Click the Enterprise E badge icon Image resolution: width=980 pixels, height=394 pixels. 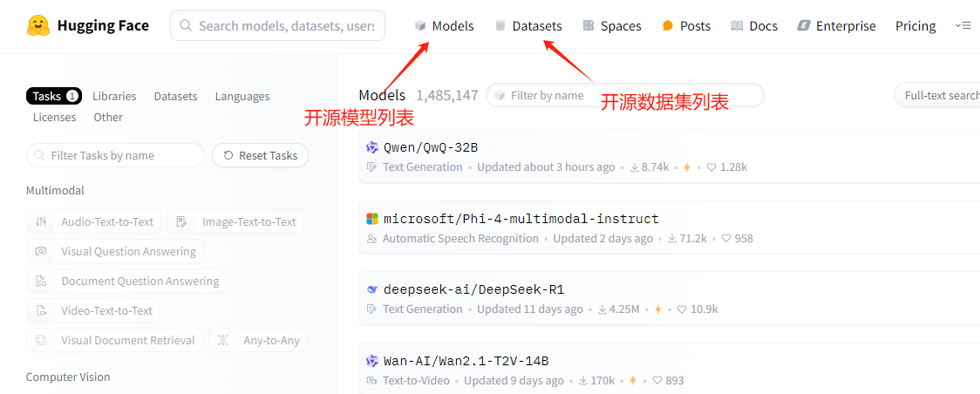(804, 25)
